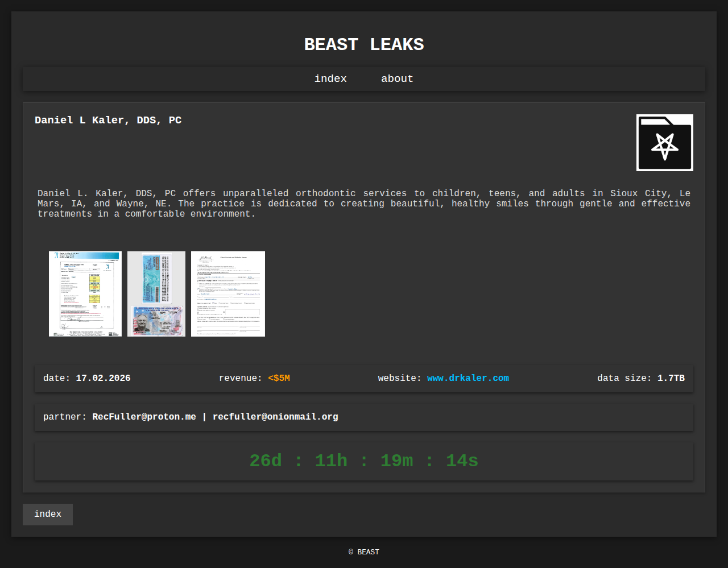Click the pentagram folder icon
Screen dimensions: 728x568
pos(664,143)
